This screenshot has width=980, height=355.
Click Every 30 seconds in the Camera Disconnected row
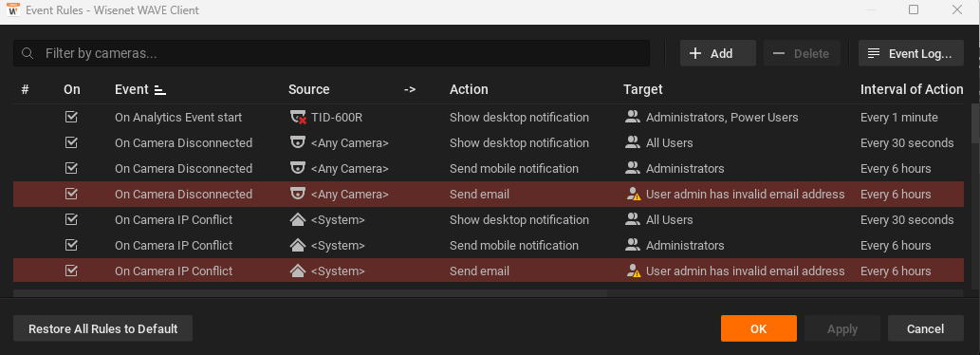pos(907,142)
